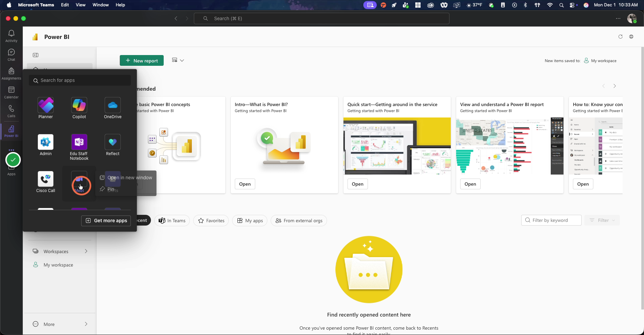Switch to From external orgs tab
Screen dimensions: 644x335
[x=299, y=221]
